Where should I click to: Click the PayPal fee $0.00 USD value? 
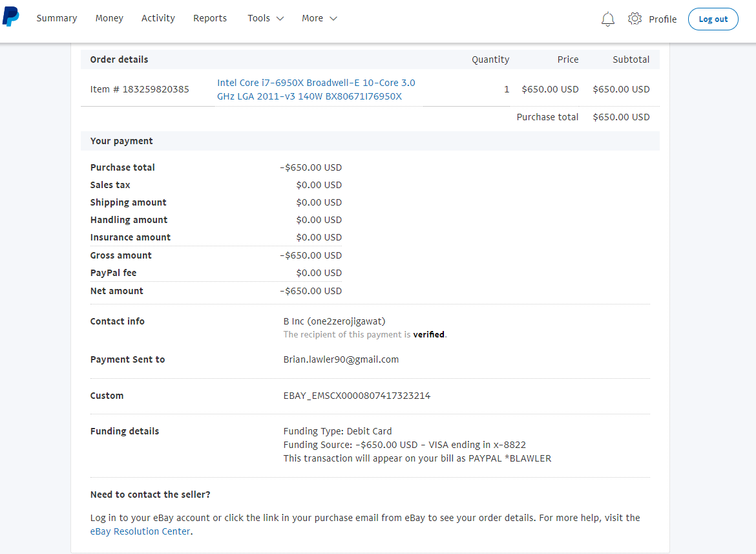(x=319, y=273)
